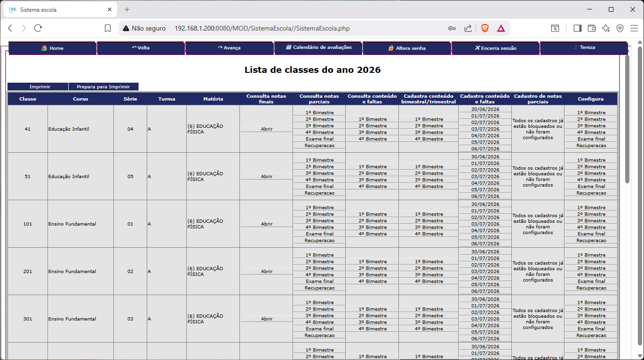
Task: Click the Brave VPN shield icon
Action: [x=620, y=28]
